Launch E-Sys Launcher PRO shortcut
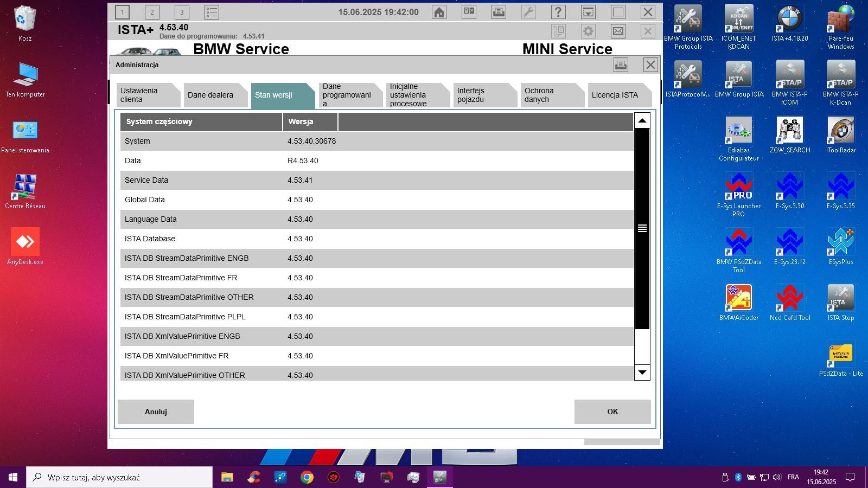Image resolution: width=868 pixels, height=488 pixels. pos(738,195)
